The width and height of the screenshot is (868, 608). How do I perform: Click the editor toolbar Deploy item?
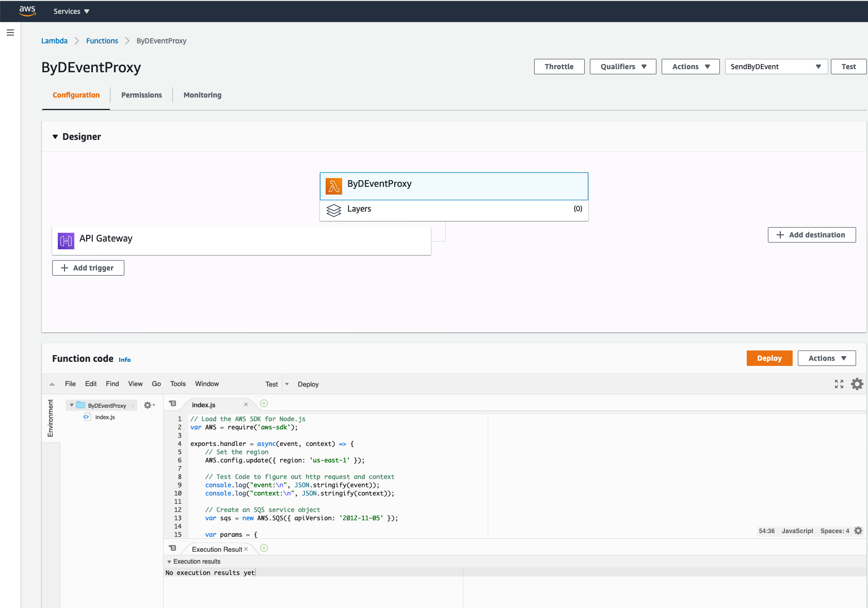click(308, 384)
